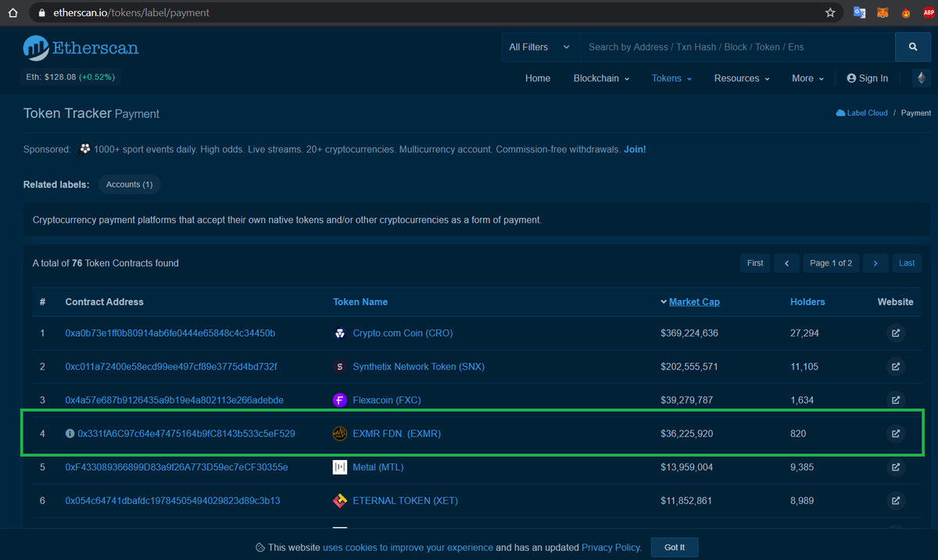938x560 pixels.
Task: Open the Privacy Policy link
Action: coord(611,548)
